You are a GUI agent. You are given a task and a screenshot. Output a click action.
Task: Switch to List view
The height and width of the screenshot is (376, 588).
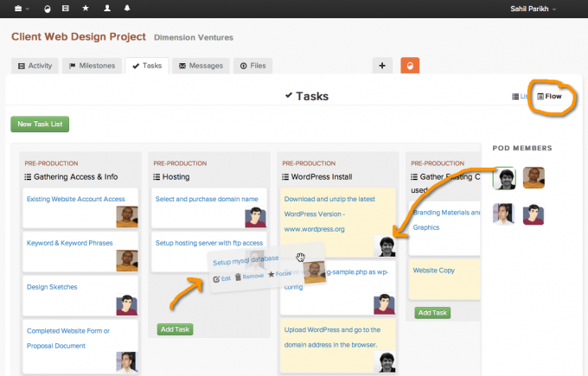[520, 96]
